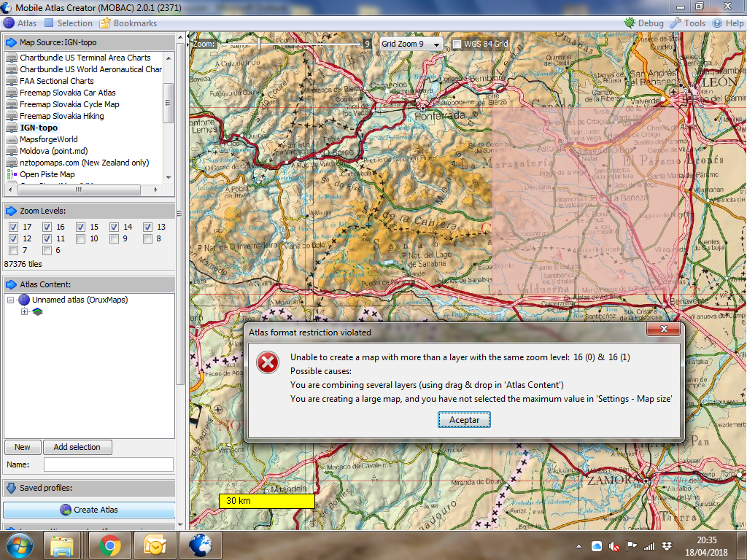
Task: Click Chartbundle US Terminal Area Charts source icon
Action: tap(12, 58)
